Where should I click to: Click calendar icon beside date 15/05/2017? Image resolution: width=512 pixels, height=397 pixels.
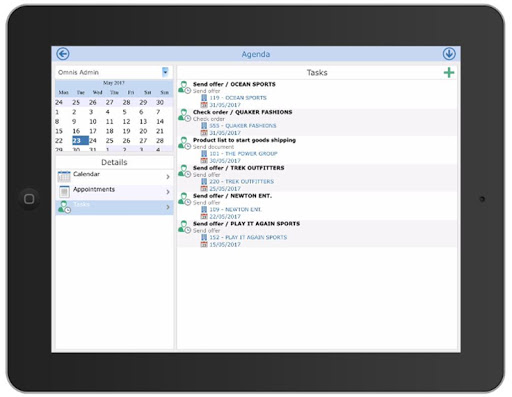point(204,245)
